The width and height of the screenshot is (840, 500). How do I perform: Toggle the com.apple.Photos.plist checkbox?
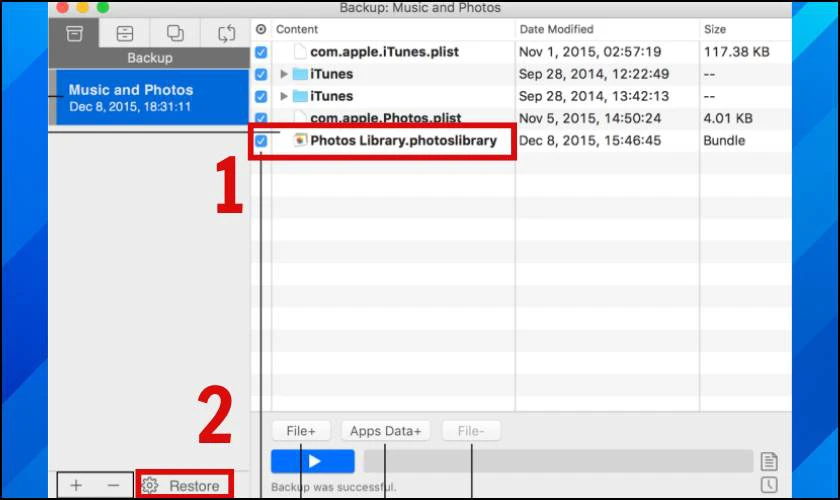(261, 117)
